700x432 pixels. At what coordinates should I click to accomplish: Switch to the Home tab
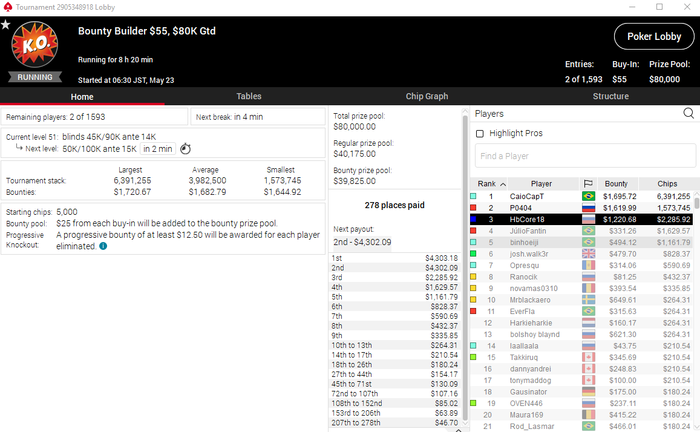(82, 96)
